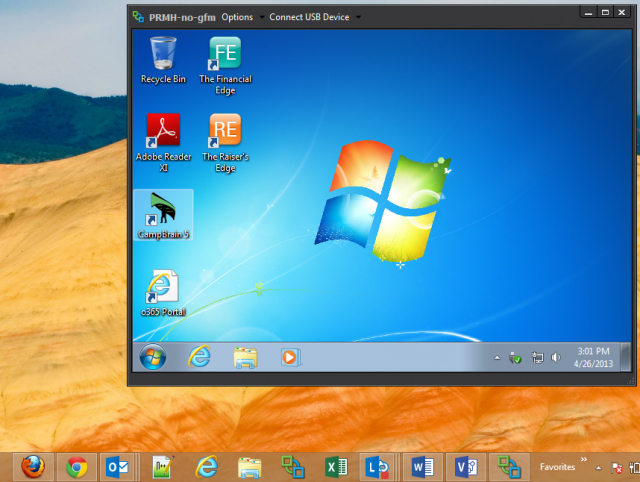The image size is (640, 482).
Task: Launch Internet Explorer in the VM taskbar
Action: [199, 357]
